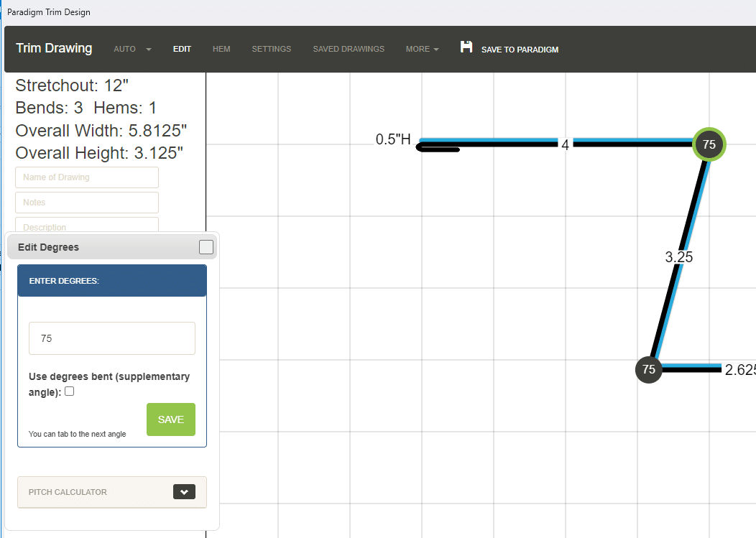Click the segment length label 3.25
This screenshot has width=756, height=538.
[679, 257]
